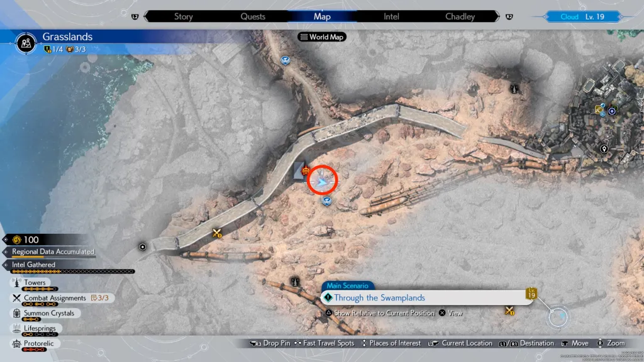The width and height of the screenshot is (644, 362).
Task: Select the tower icon in northern cliffs
Action: (514, 89)
